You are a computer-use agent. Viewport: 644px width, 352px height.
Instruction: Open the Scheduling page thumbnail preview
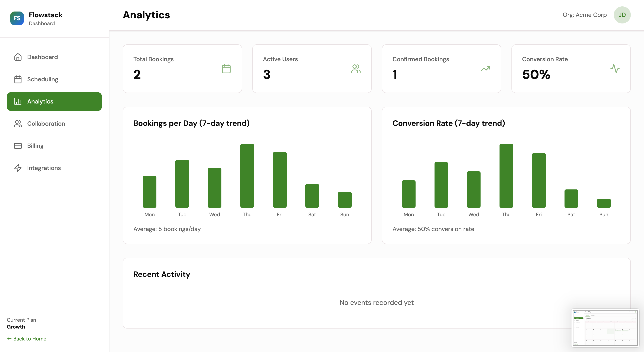point(605,328)
